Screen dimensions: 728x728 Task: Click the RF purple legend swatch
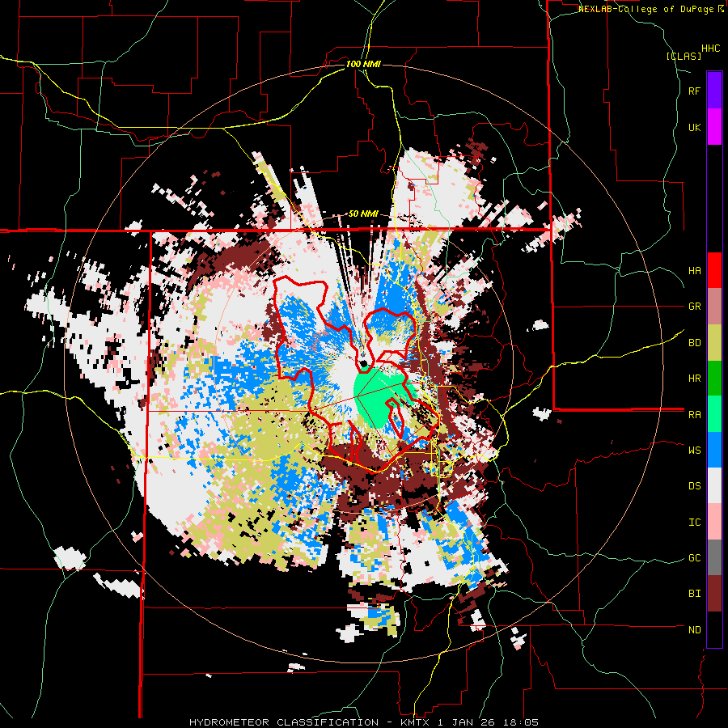(714, 91)
